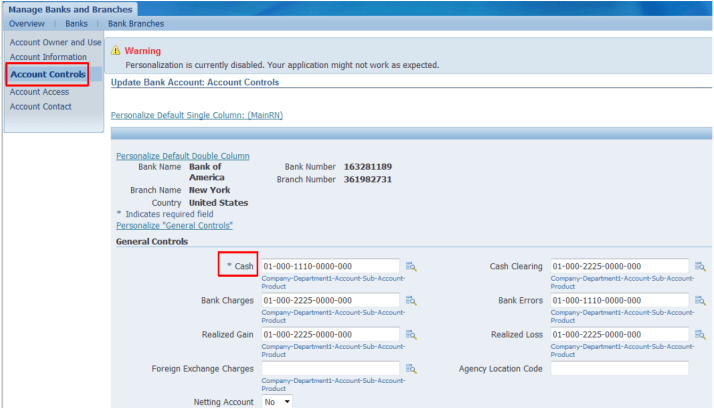Click Personalize "General Controls" link

click(x=174, y=226)
